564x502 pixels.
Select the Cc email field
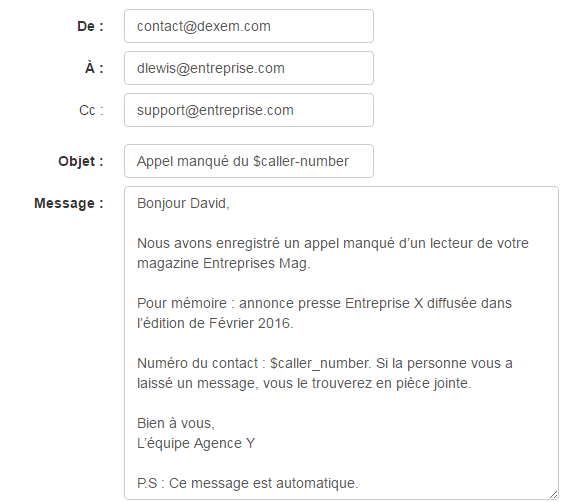click(x=249, y=110)
